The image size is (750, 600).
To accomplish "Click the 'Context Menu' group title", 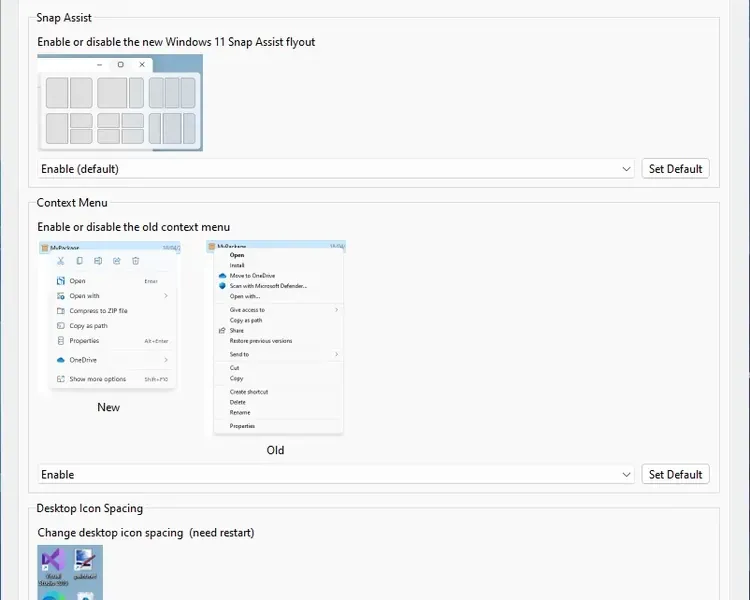I will point(72,203).
